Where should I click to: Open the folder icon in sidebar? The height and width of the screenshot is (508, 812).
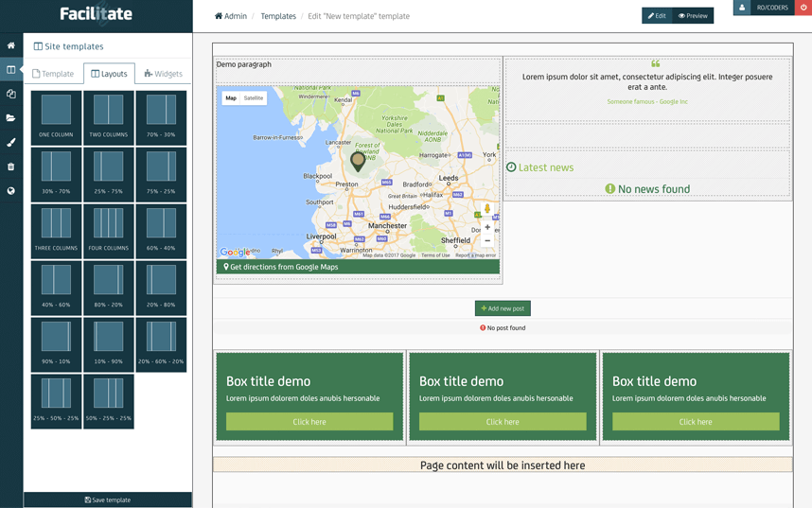tap(11, 118)
